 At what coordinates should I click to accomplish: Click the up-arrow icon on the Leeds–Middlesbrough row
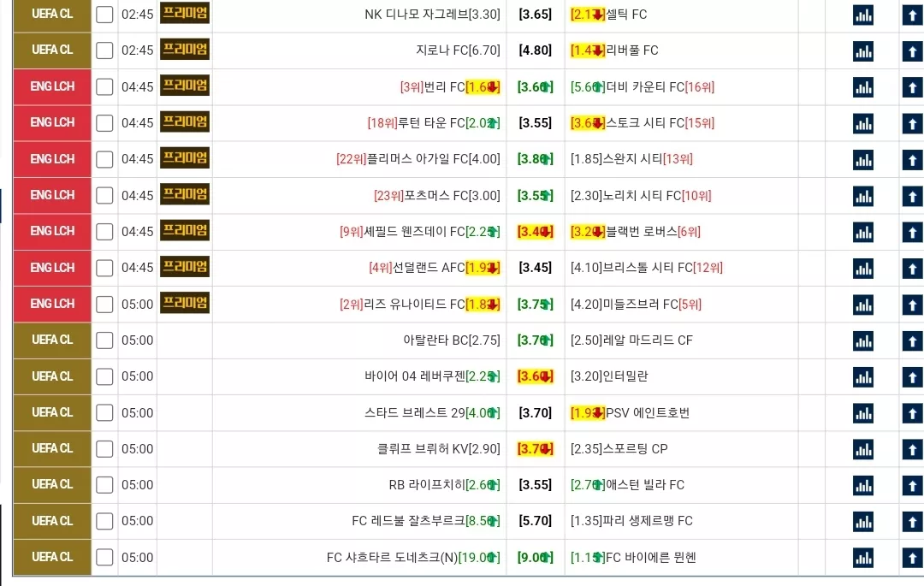point(913,305)
